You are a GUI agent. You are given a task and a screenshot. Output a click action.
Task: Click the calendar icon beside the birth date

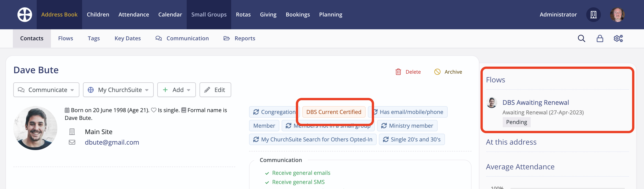[x=67, y=110]
